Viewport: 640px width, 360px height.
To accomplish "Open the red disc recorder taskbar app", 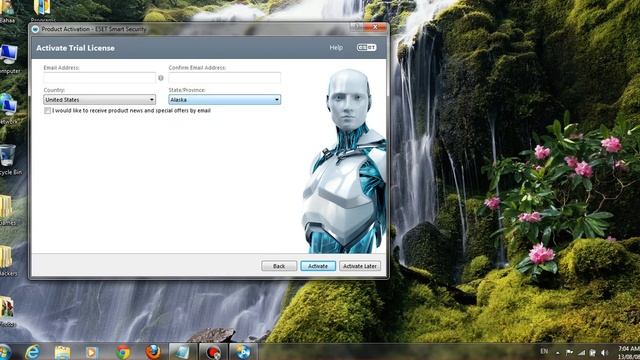I will click(213, 352).
